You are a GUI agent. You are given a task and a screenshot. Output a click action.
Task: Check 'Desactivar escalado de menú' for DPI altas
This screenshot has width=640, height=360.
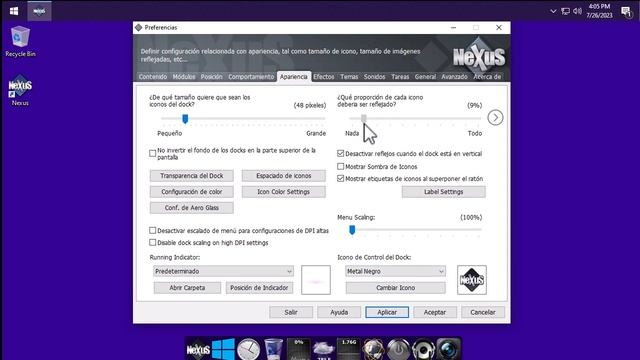tap(153, 230)
